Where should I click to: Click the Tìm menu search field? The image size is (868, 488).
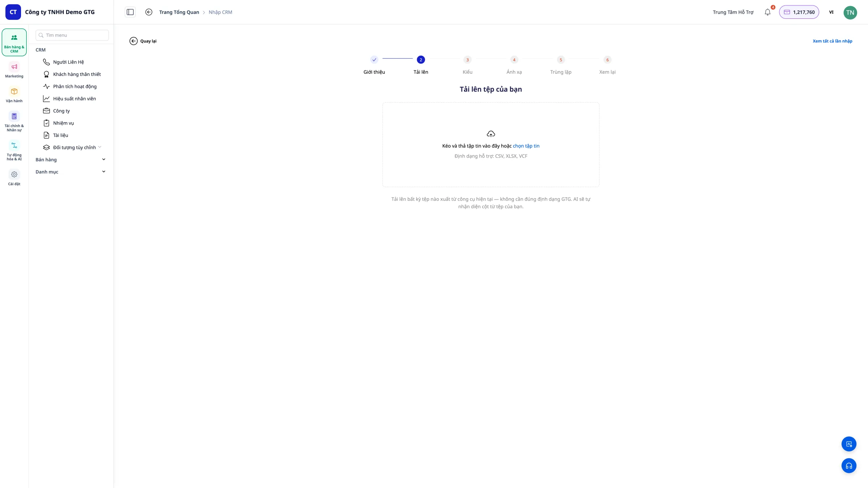[x=72, y=35]
